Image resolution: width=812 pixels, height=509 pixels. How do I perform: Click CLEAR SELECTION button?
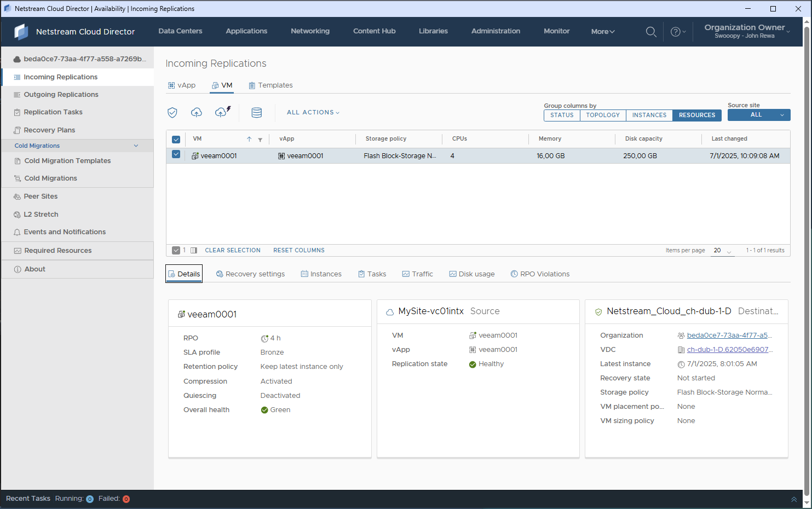pos(233,250)
